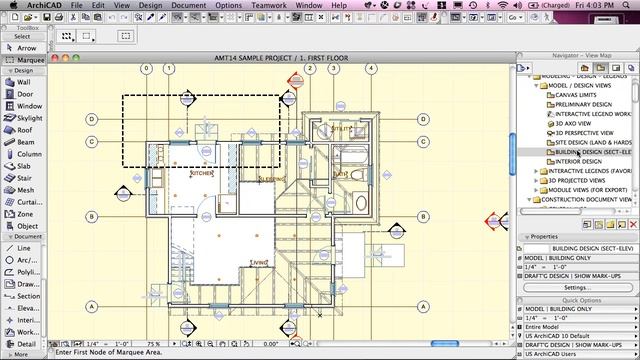The height and width of the screenshot is (360, 640).
Task: Expand 3D PROJECTED VIEWS folder
Action: point(536,180)
